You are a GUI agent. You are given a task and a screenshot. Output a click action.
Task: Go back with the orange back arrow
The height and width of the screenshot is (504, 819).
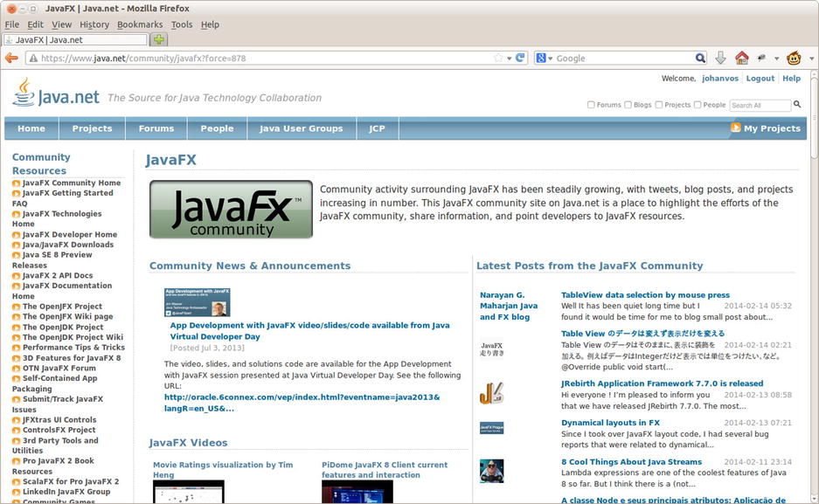[x=11, y=58]
